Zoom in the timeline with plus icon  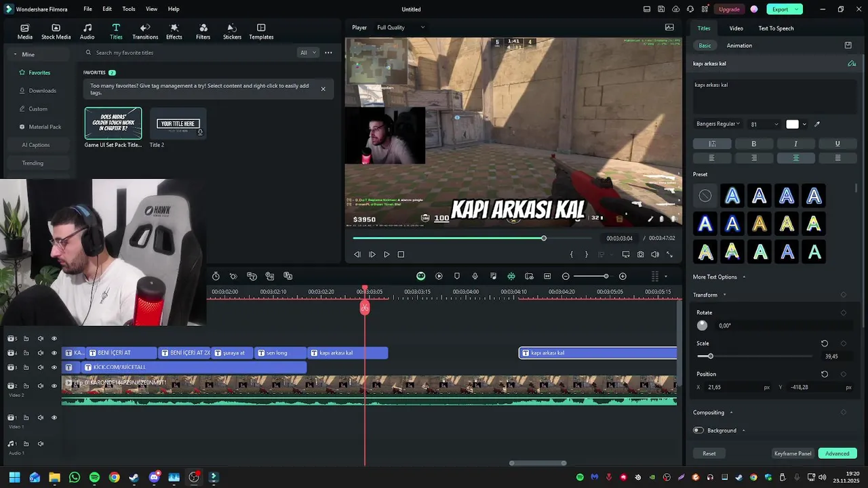click(x=623, y=276)
